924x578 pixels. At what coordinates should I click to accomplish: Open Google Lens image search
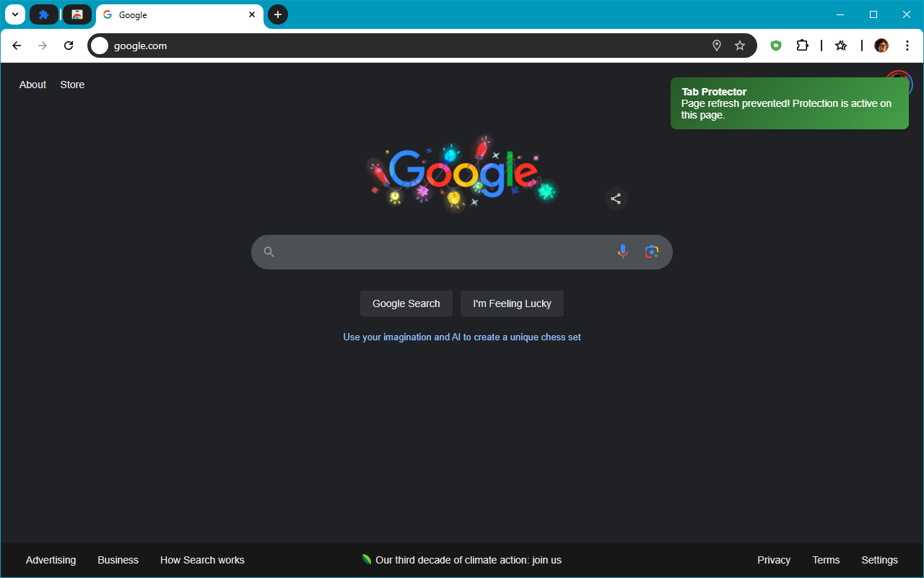pos(652,251)
